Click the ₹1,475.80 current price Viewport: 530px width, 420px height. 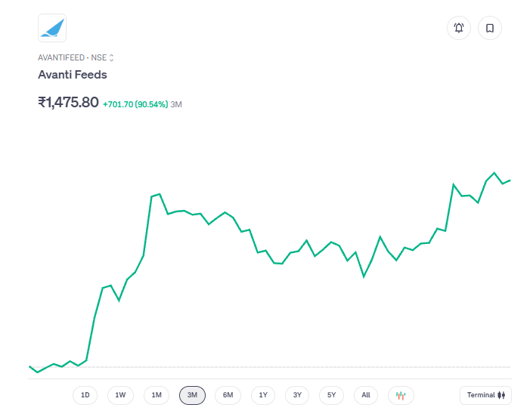pyautogui.click(x=68, y=102)
